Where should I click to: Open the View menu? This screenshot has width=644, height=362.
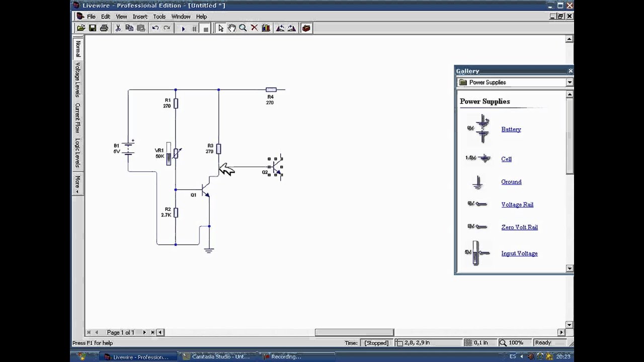click(121, 17)
